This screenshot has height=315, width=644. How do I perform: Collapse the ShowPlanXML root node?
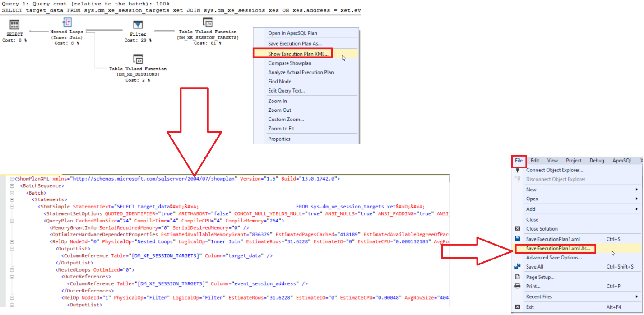tap(11, 179)
